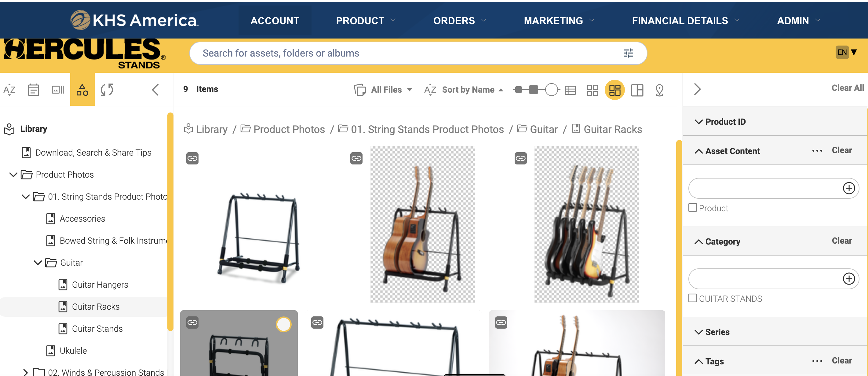Click the thumbnail size slider's largest stop
This screenshot has height=376, width=868.
[551, 90]
